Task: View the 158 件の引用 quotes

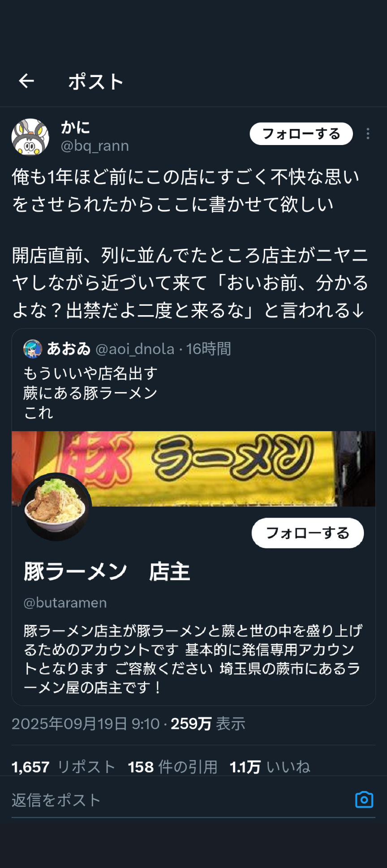Action: (172, 767)
